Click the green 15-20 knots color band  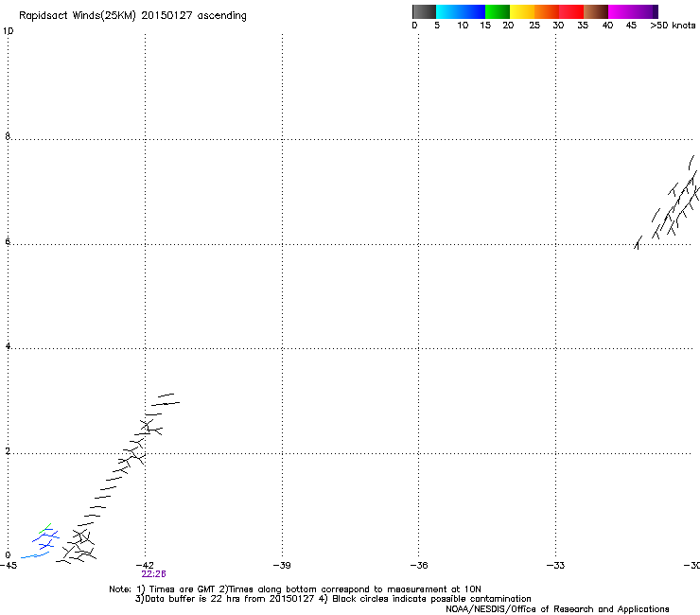tap(498, 11)
